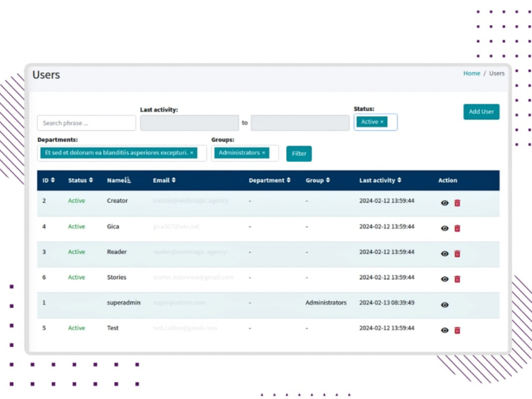The width and height of the screenshot is (532, 399).
Task: Select the Reader name cell
Action: coord(117,252)
